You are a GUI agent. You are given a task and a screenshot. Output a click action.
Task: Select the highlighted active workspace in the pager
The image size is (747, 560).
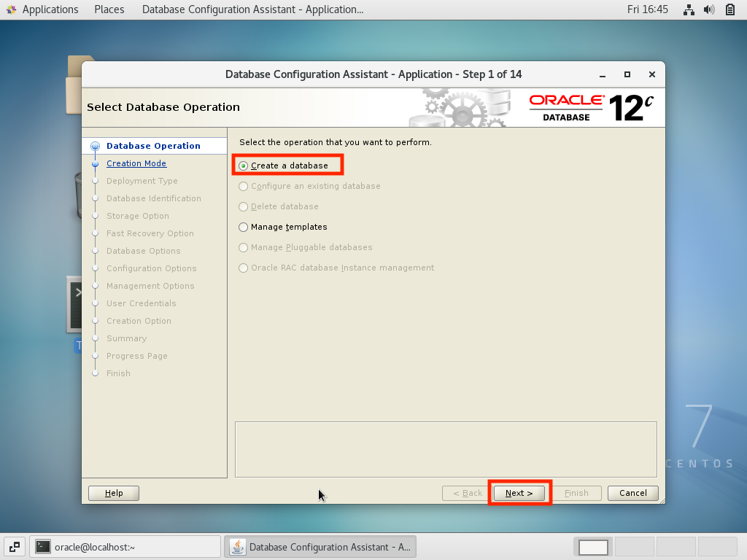(x=593, y=547)
